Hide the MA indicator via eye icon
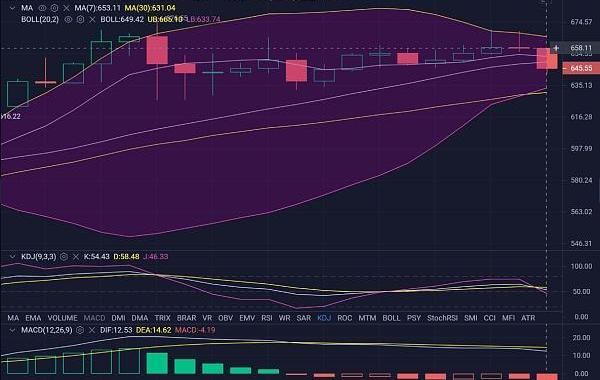 tap(42, 8)
